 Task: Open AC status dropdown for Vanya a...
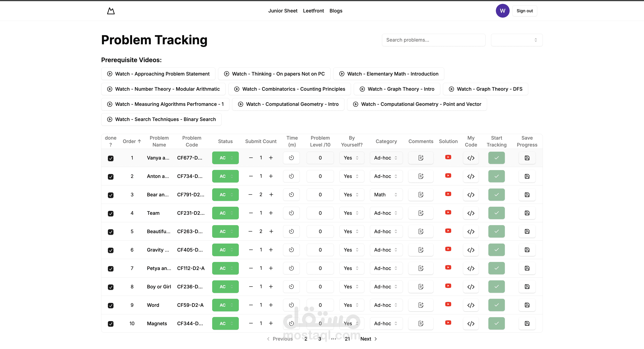[225, 158]
